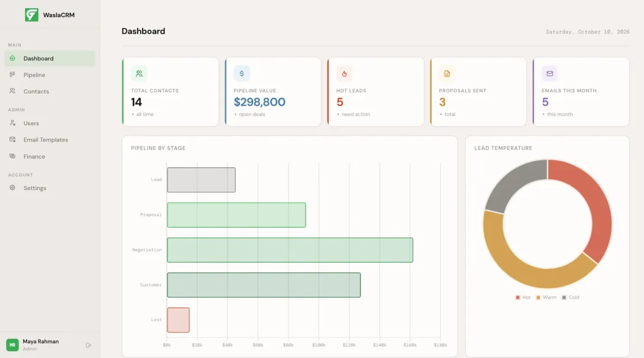
Task: Open the Settings page
Action: click(50, 188)
